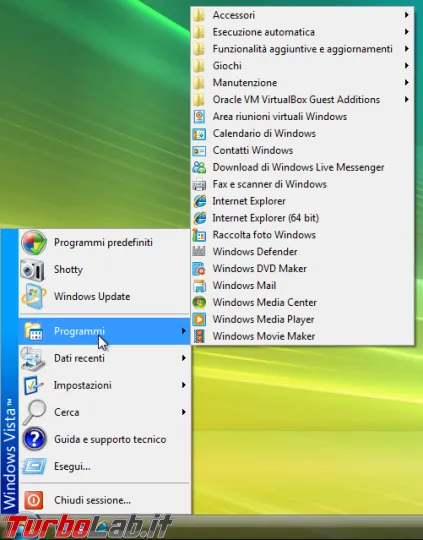Click the Contatti Windows card icon

point(199,150)
